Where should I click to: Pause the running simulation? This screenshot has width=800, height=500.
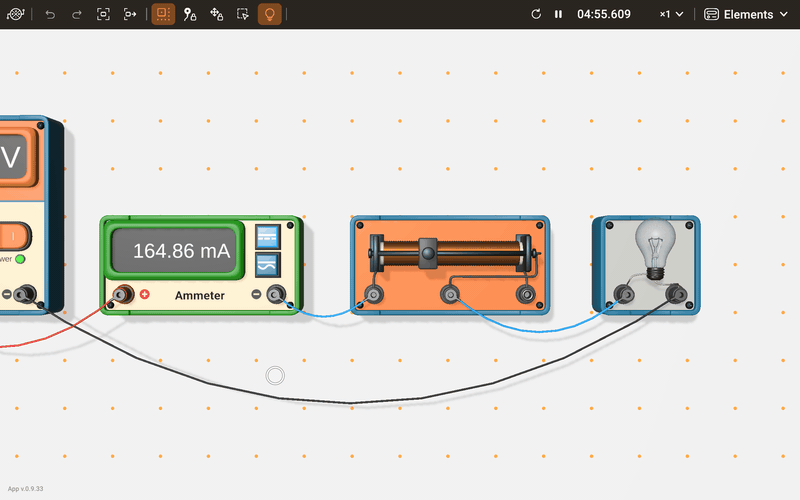(x=558, y=14)
